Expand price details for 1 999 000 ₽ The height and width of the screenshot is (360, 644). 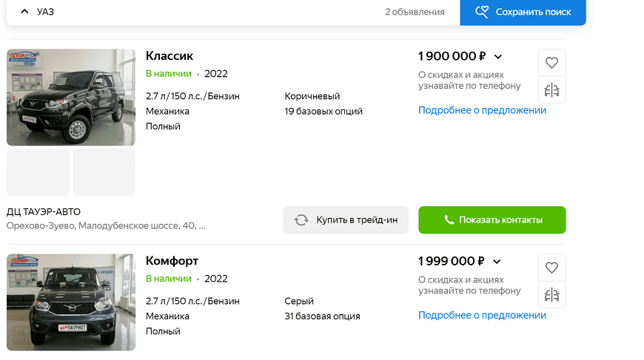[497, 262]
